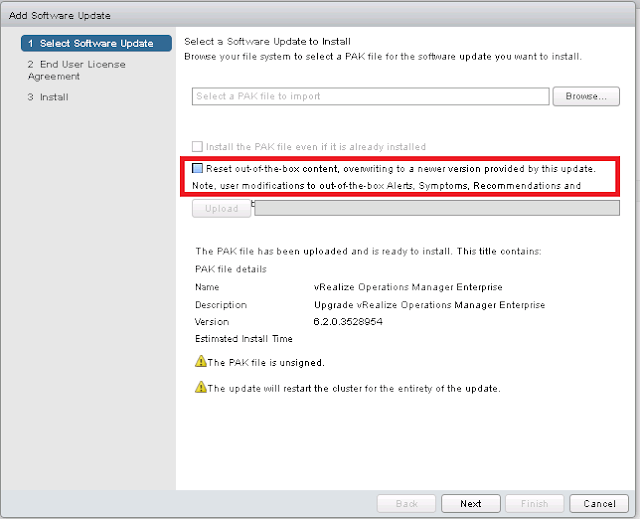Select step 3 Install in the wizard
640x519 pixels.
pos(48,97)
